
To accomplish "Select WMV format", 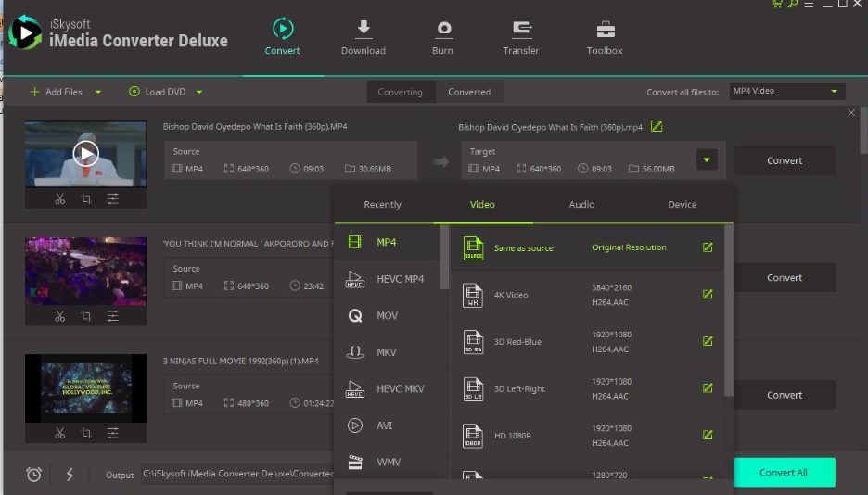I will click(387, 462).
